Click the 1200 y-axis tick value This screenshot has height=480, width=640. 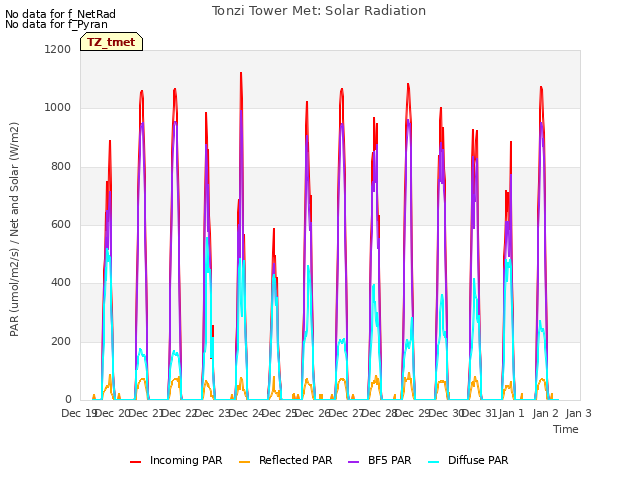[x=58, y=49]
